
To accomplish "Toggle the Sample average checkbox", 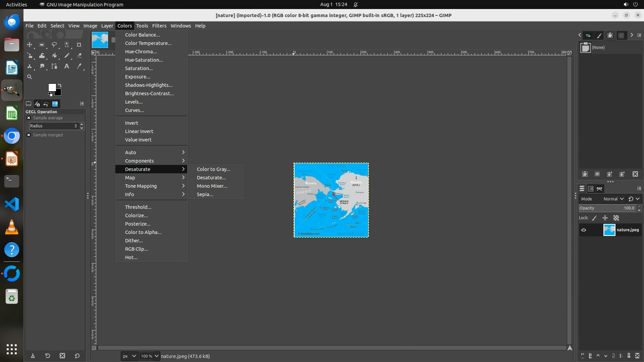I will [29, 118].
